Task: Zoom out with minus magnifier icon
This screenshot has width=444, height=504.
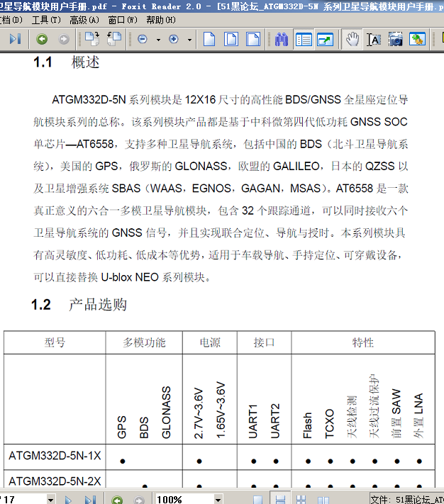Action: (x=143, y=39)
